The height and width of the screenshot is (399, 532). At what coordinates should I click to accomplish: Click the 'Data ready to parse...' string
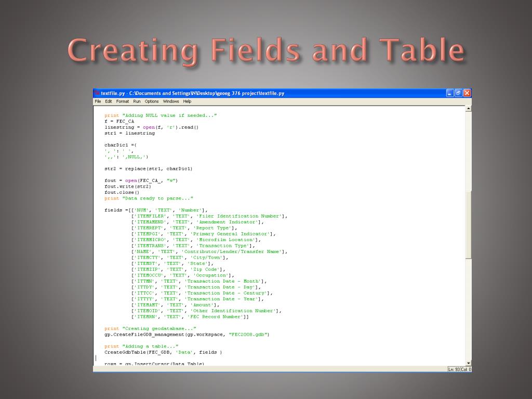[x=157, y=198]
